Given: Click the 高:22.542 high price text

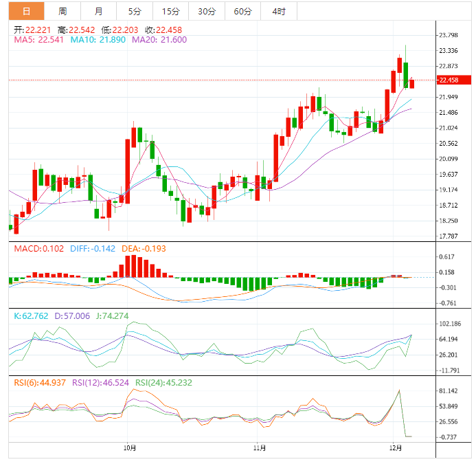Looking at the screenshot, I should [x=76, y=30].
